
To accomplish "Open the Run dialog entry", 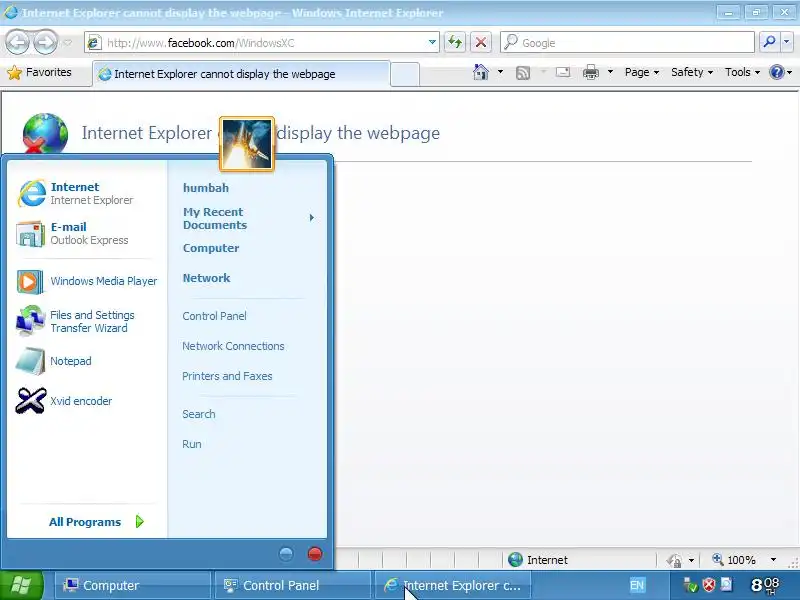I will (x=192, y=444).
